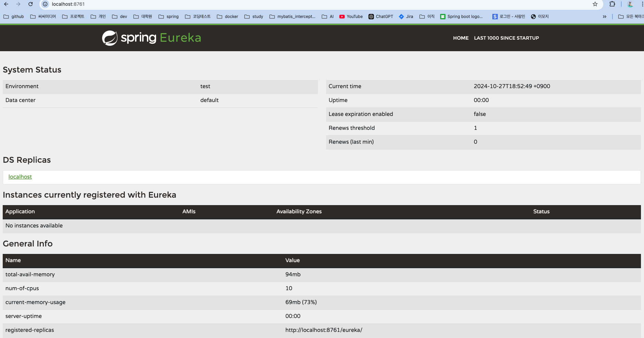Open the ChatGPT bookmark
Screen dimensions: 644x338
coord(381,16)
